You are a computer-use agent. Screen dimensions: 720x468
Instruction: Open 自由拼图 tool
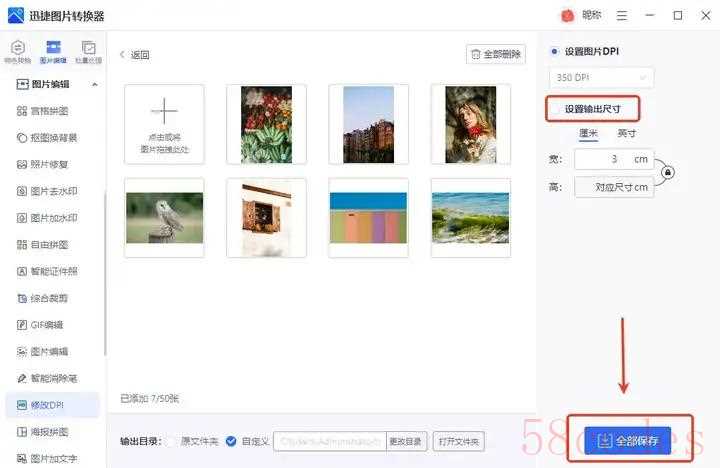point(43,245)
